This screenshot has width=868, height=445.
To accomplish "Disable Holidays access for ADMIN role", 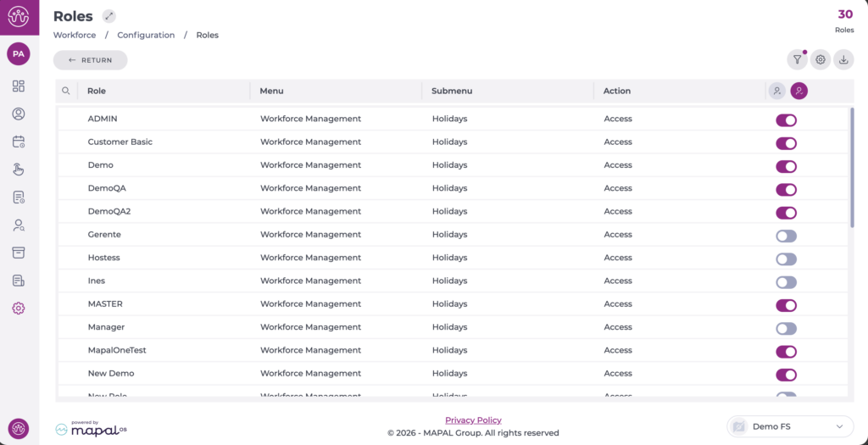I will click(786, 120).
